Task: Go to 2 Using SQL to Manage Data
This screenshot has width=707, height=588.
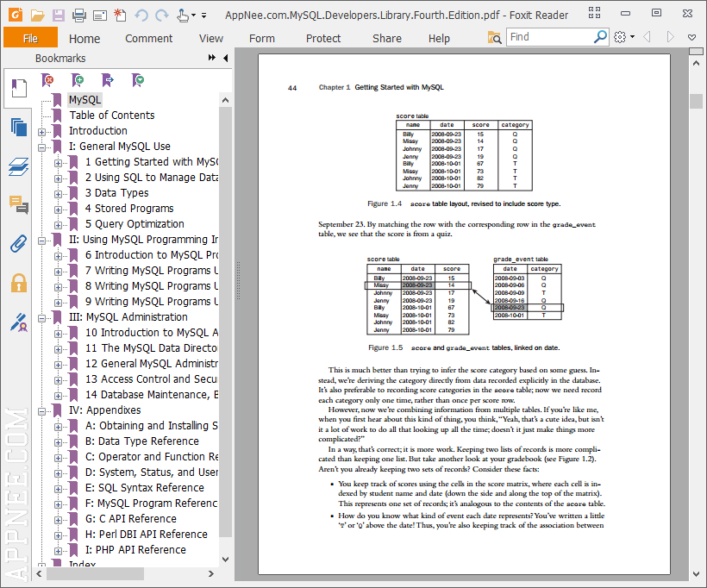Action: click(x=152, y=178)
